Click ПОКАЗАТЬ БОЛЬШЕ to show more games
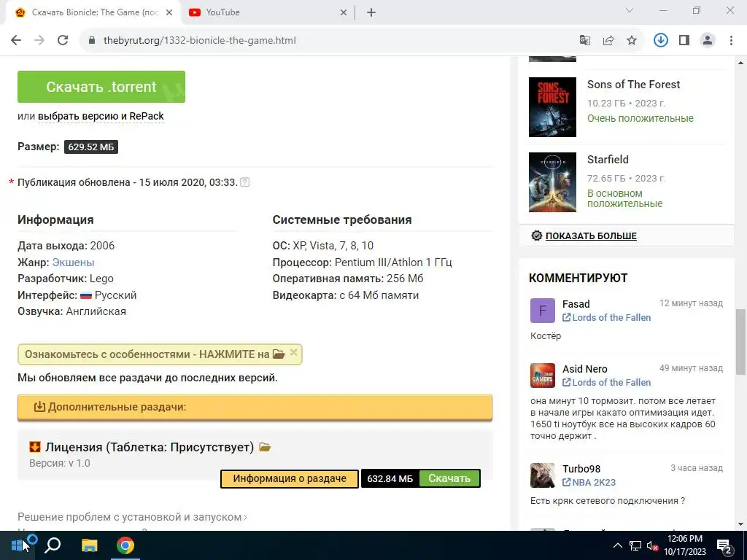The width and height of the screenshot is (747, 560). click(591, 236)
